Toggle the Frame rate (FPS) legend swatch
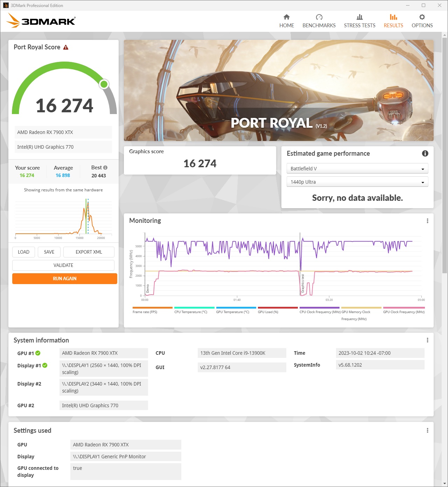 [x=153, y=308]
